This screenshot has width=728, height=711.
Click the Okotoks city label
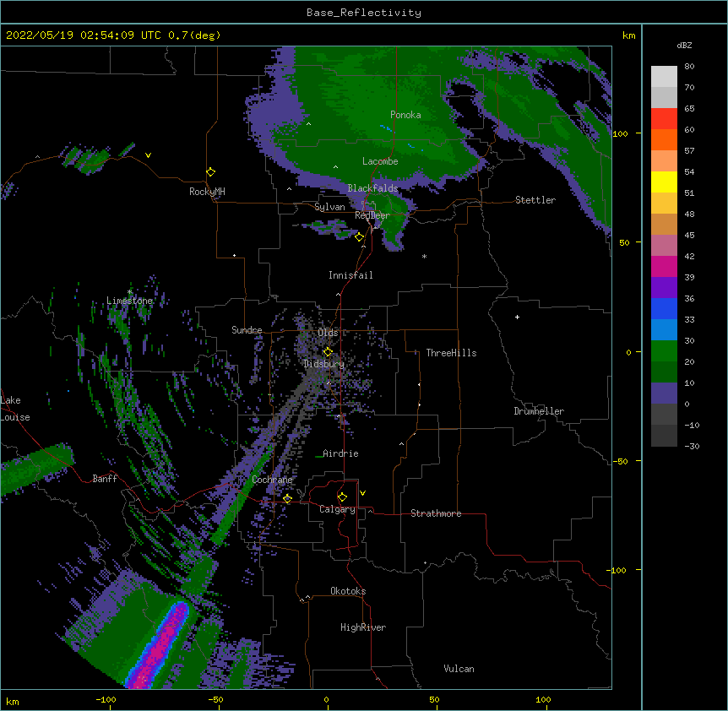(x=348, y=591)
